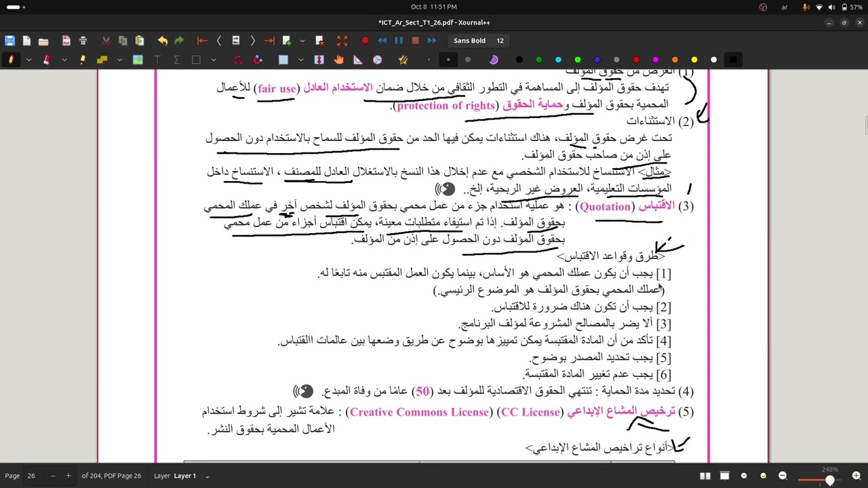Select the LaTeX formula tool

176,60
